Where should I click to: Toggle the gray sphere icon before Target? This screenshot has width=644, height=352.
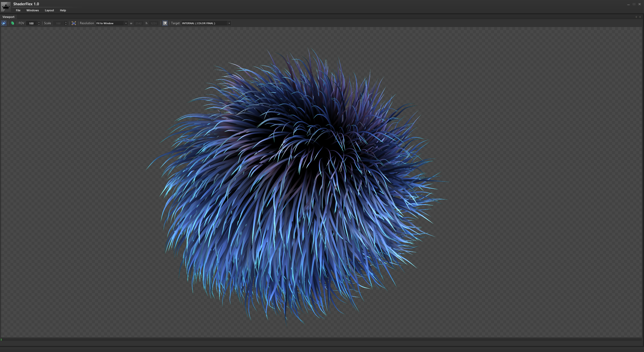tap(165, 23)
